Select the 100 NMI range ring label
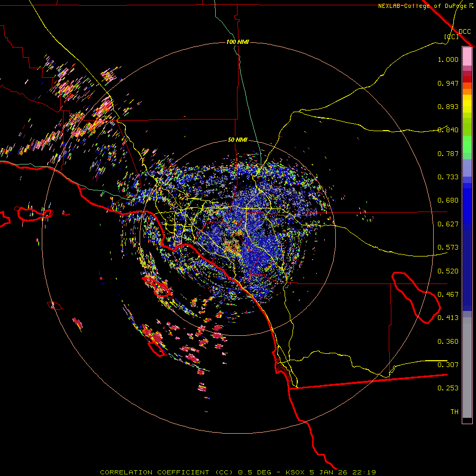This screenshot has height=476, width=476. pyautogui.click(x=237, y=42)
